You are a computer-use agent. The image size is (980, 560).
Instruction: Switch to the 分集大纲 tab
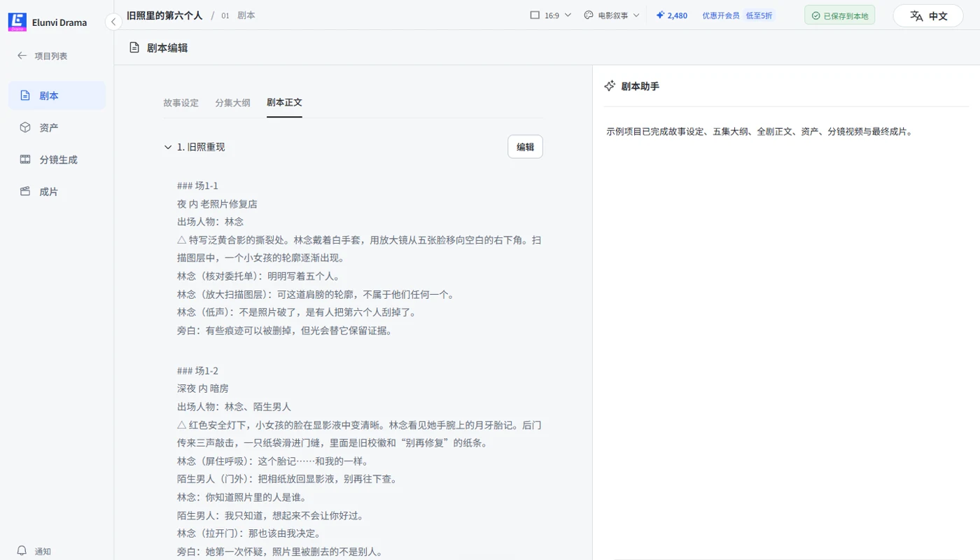[x=232, y=102]
